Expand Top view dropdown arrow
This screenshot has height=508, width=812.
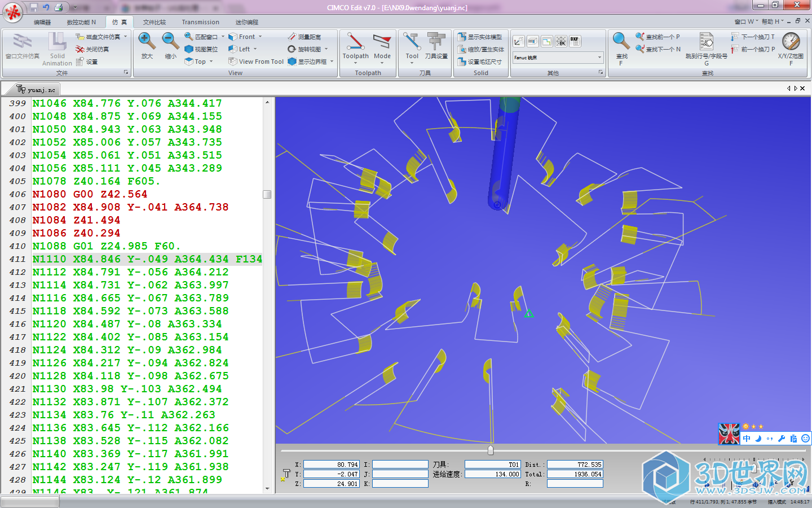click(x=211, y=62)
